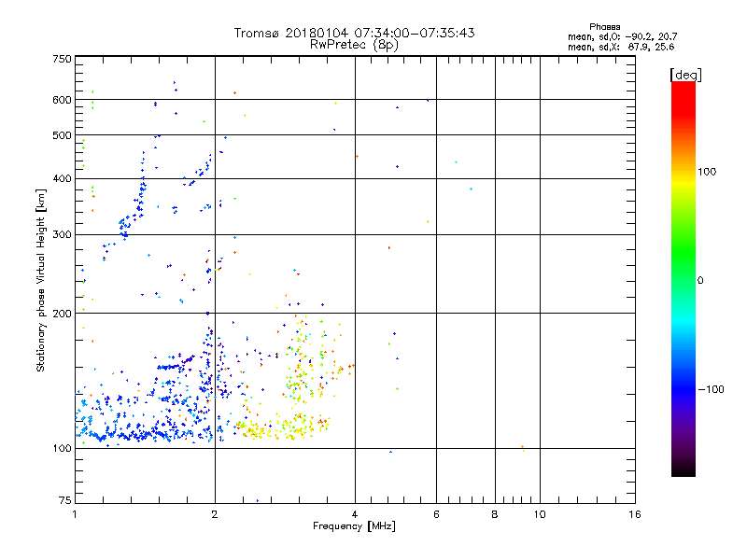Viewport: 747px width, 560px height.
Task: Click the x-axis '6' frequency tick label
Action: click(436, 514)
